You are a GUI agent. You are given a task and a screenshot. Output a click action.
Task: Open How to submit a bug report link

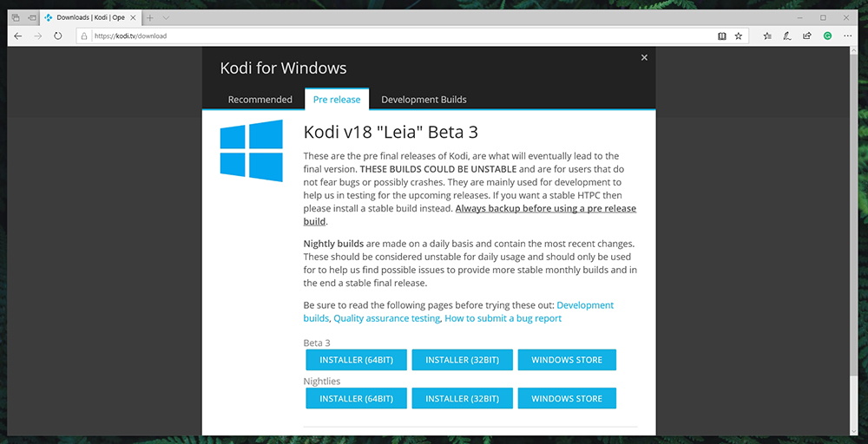pyautogui.click(x=503, y=318)
